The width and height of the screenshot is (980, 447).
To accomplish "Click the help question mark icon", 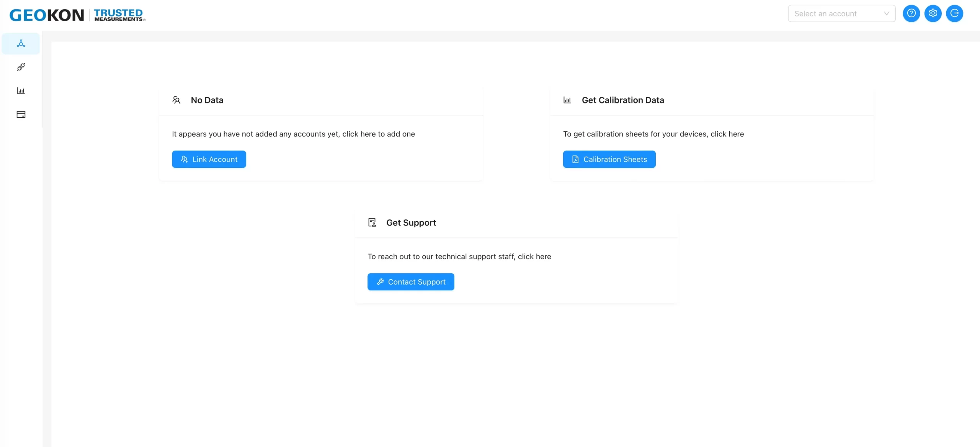I will coord(911,14).
